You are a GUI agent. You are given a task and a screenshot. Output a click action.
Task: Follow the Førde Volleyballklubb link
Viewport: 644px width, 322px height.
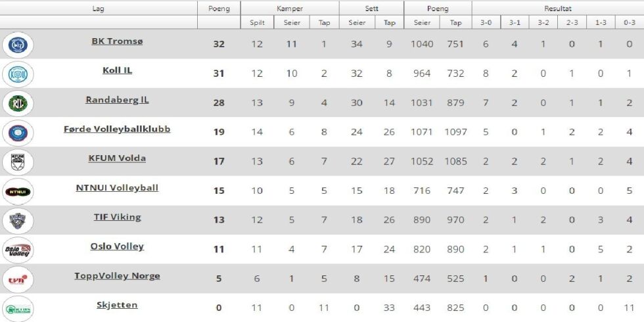tap(117, 129)
